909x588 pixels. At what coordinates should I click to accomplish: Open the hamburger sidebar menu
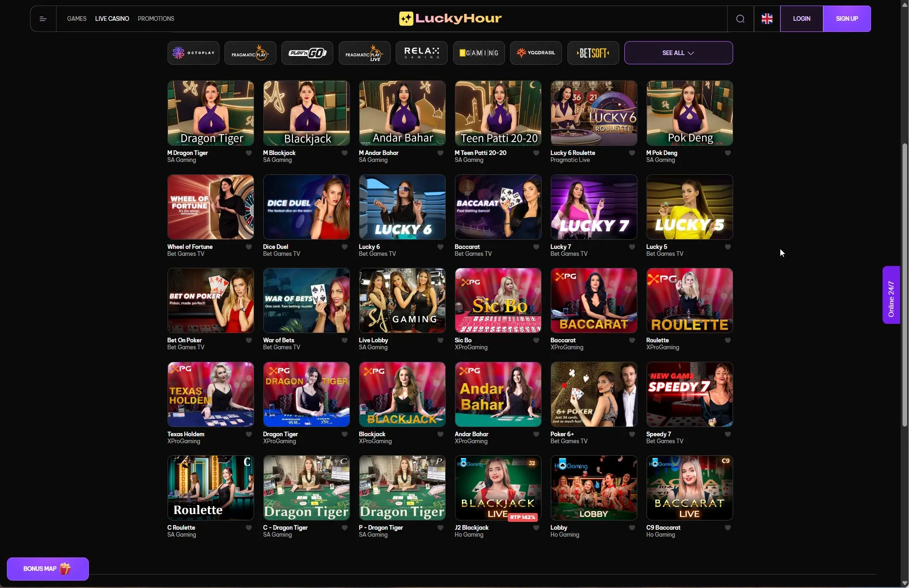43,19
